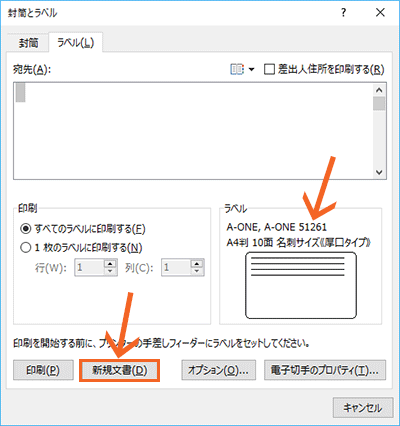Click inside the 宛先 address text area
400x426 pixels.
pos(193,131)
